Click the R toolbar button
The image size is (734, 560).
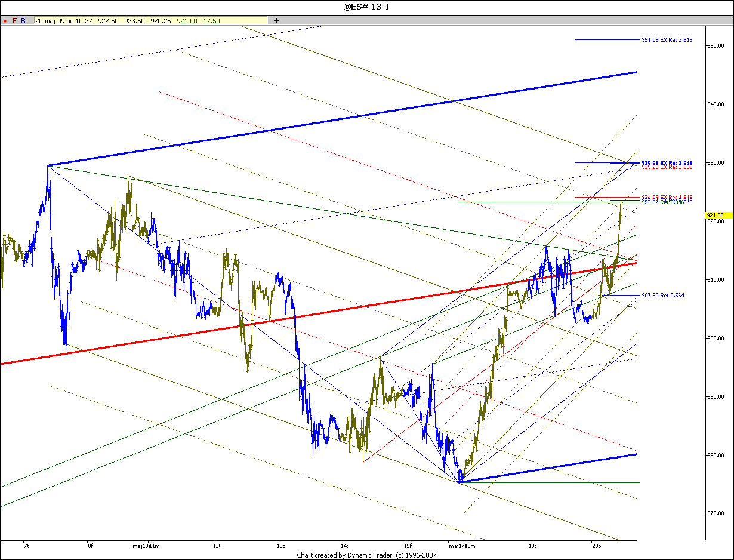pyautogui.click(x=23, y=21)
